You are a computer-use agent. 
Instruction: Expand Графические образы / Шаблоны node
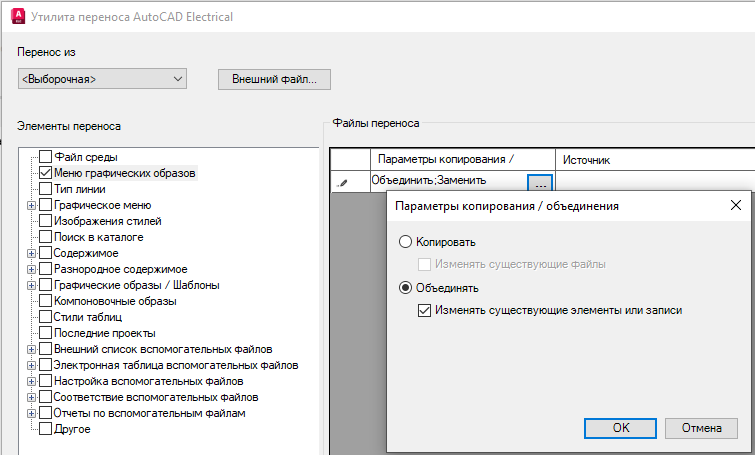(31, 286)
